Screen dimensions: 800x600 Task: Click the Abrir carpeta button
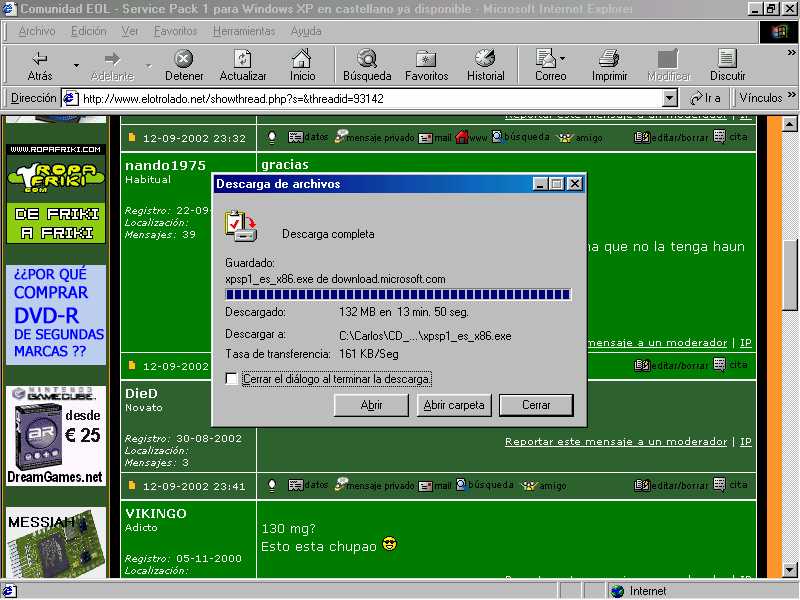tap(453, 405)
